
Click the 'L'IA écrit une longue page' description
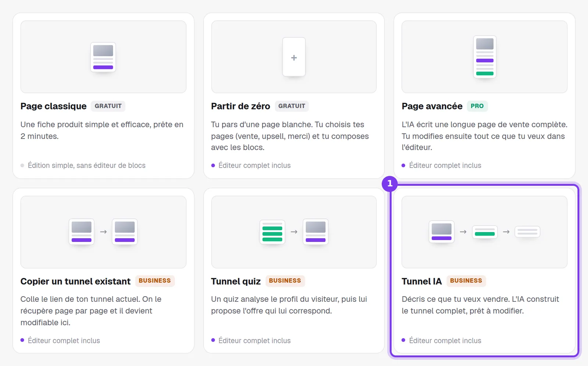(x=484, y=136)
